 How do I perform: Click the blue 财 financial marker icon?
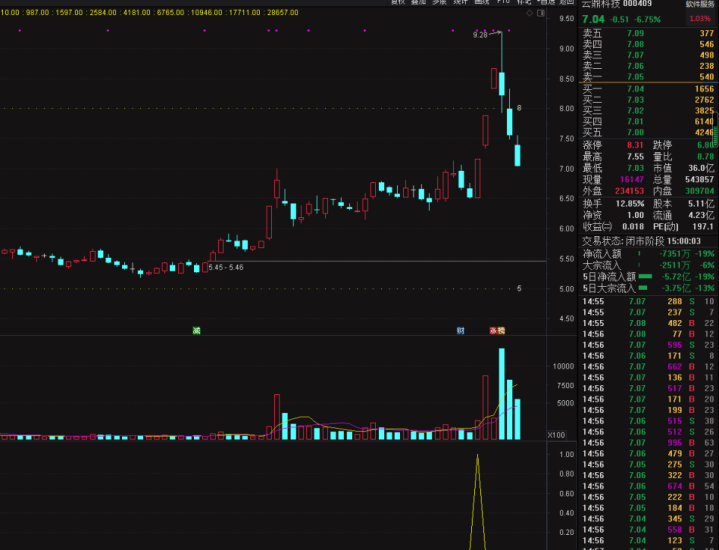(x=460, y=329)
